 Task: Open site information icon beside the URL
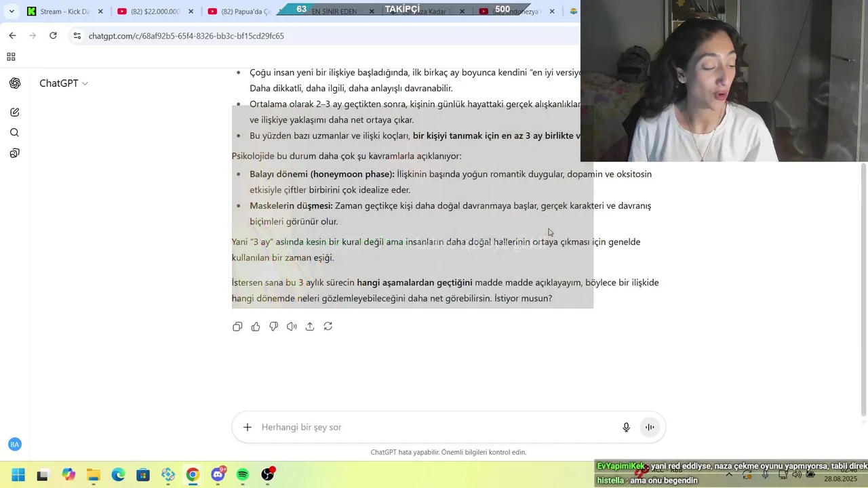click(77, 36)
